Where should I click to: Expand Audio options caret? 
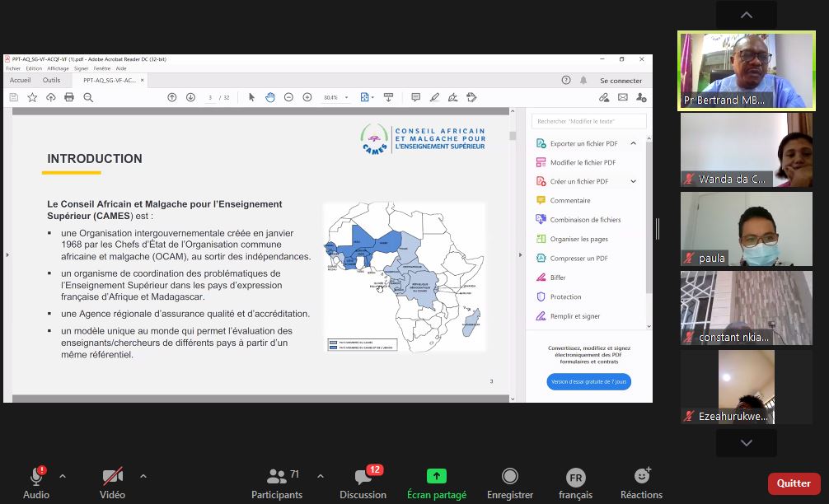[x=63, y=476]
